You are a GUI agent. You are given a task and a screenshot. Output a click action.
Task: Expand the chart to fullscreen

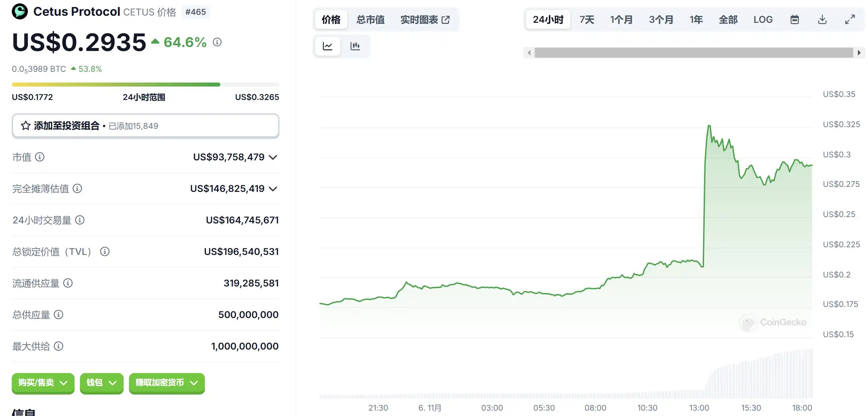point(850,19)
